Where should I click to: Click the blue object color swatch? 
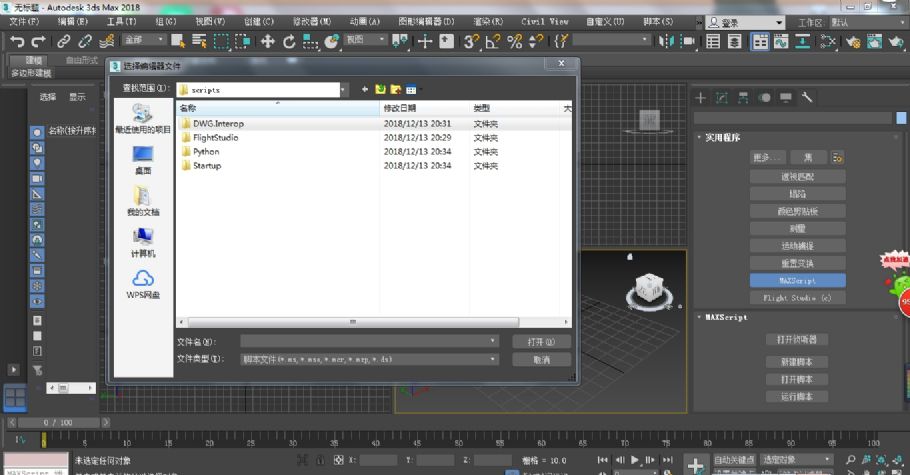[x=901, y=118]
